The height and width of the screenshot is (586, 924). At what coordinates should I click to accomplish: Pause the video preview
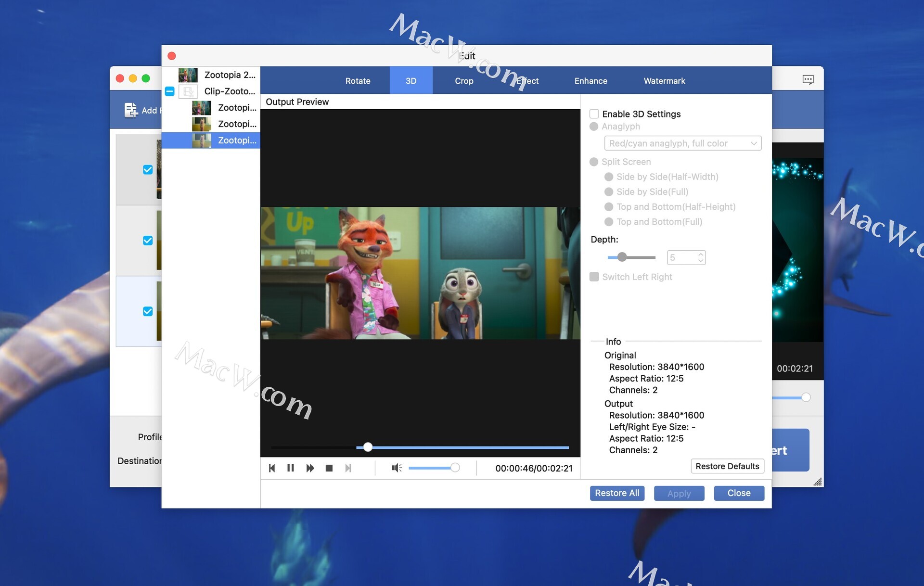tap(291, 468)
